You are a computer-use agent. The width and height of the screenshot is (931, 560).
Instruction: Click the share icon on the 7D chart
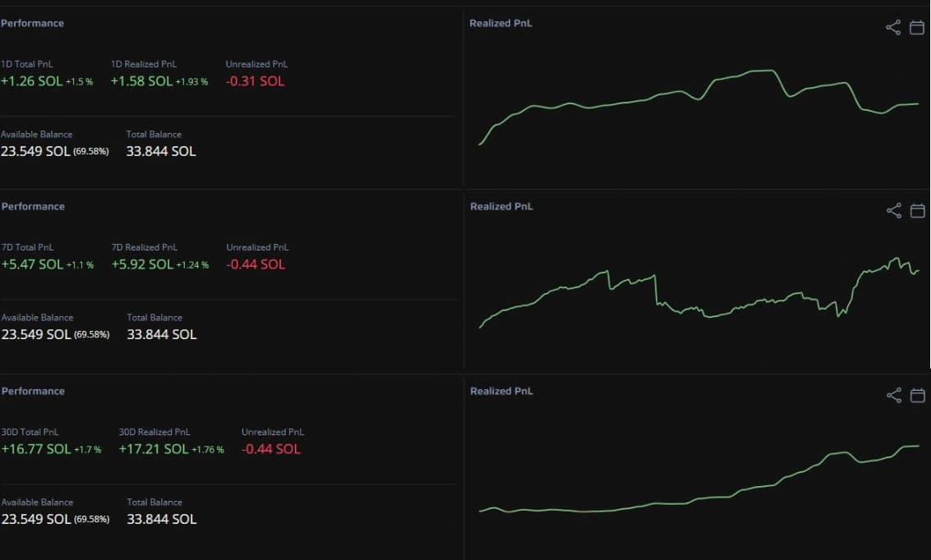pyautogui.click(x=893, y=211)
